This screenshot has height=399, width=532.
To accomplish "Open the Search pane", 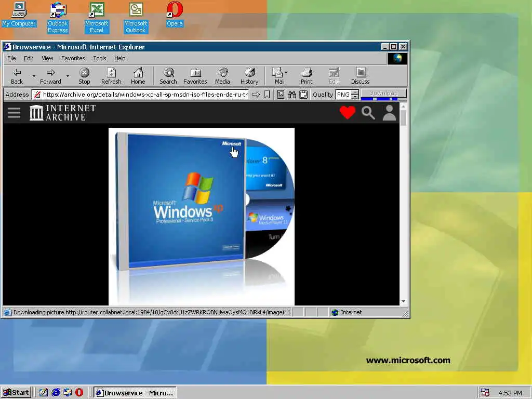I will coord(168,76).
